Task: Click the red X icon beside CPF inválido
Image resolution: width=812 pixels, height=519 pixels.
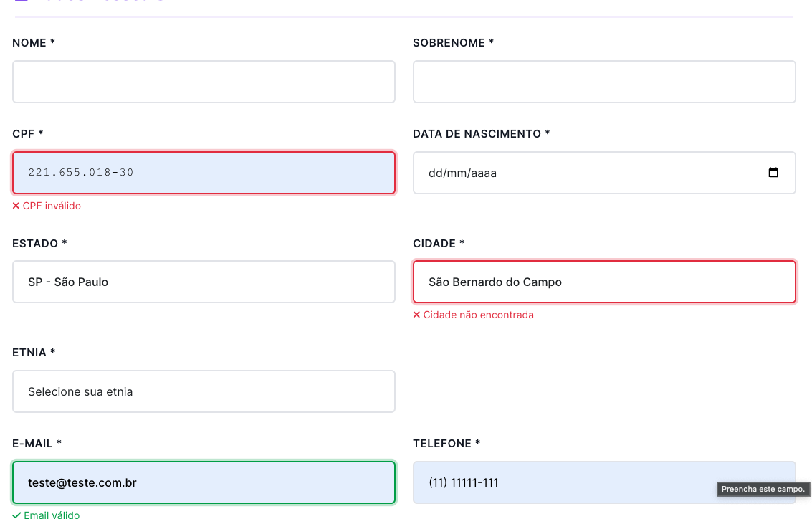Action: (x=16, y=206)
